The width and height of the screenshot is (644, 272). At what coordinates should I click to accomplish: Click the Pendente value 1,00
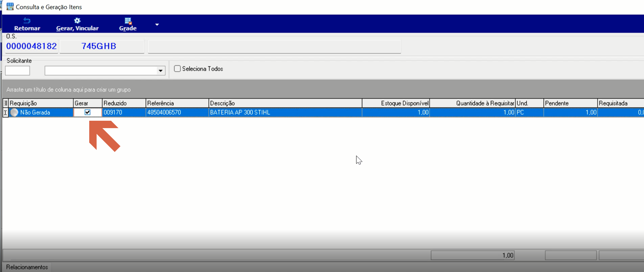(571, 112)
